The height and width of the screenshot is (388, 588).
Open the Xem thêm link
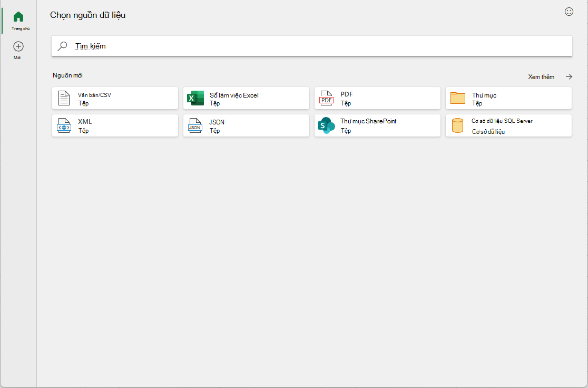(541, 76)
